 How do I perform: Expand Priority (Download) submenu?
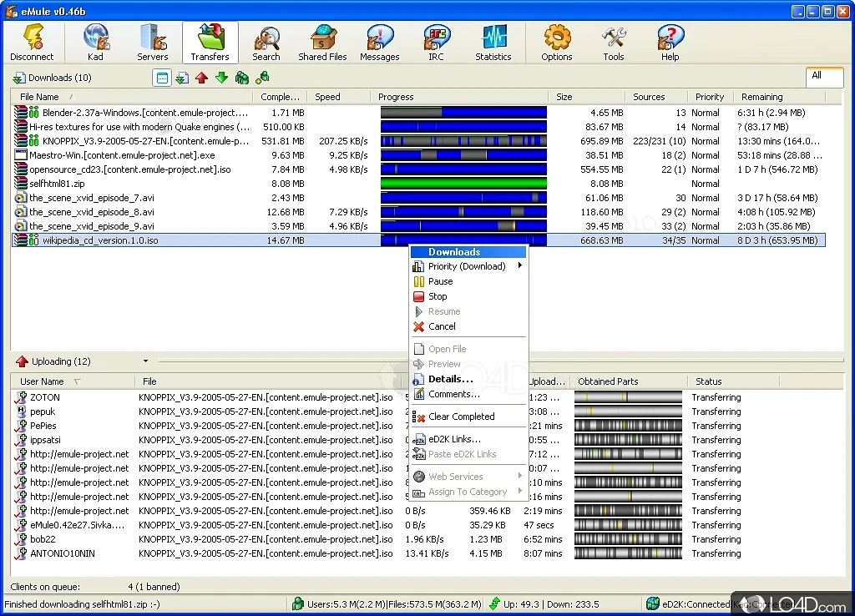468,266
